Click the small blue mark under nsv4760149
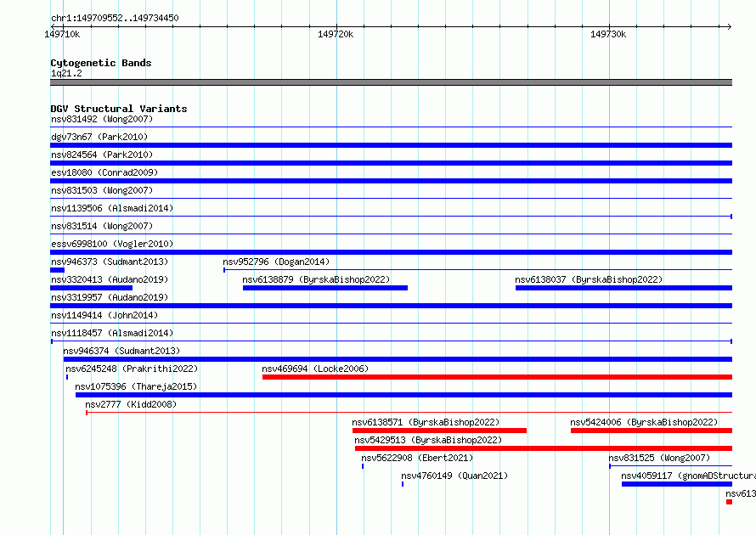Screen dimensions: 756x535 pos(403,484)
